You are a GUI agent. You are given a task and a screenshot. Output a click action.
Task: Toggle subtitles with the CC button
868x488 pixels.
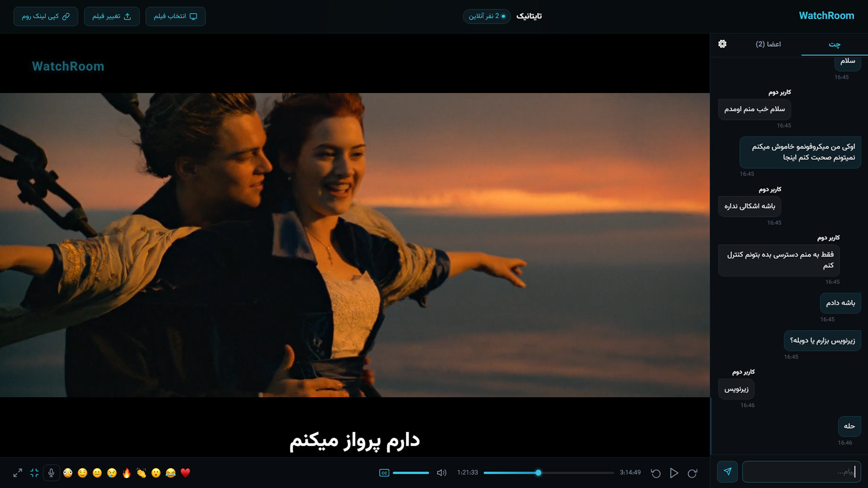pos(384,472)
